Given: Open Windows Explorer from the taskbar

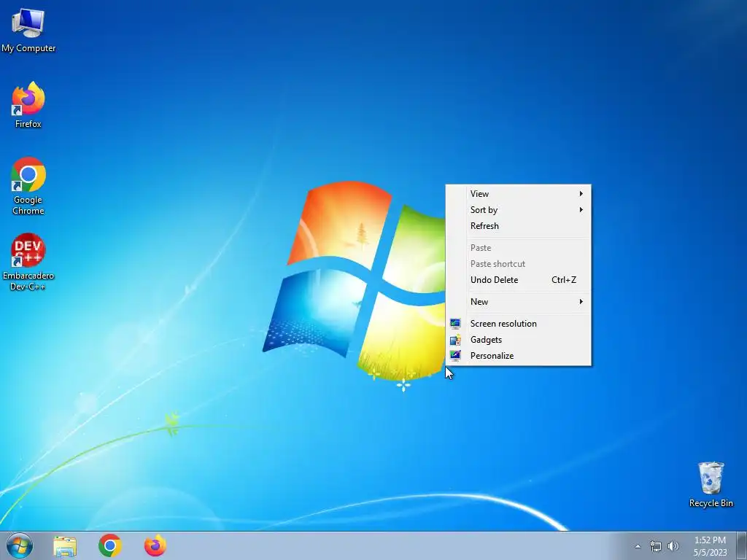Looking at the screenshot, I should pos(65,545).
